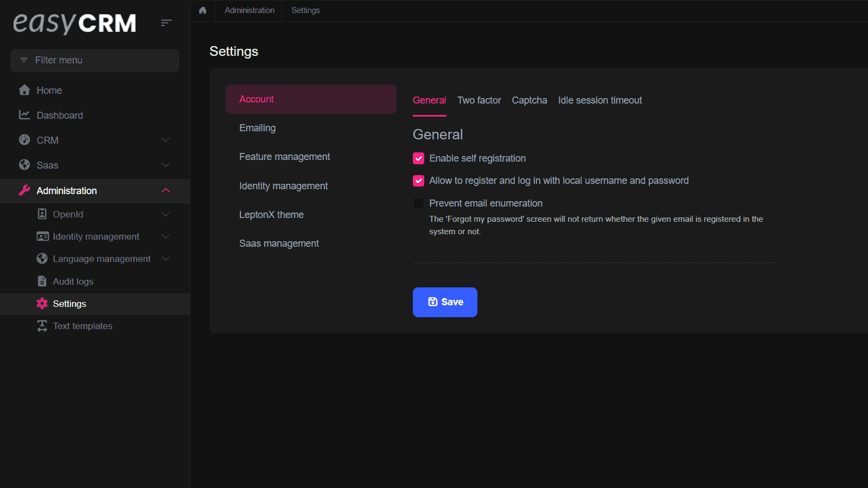Click the Home house icon in sidebar
This screenshot has height=488, width=868.
coord(24,90)
